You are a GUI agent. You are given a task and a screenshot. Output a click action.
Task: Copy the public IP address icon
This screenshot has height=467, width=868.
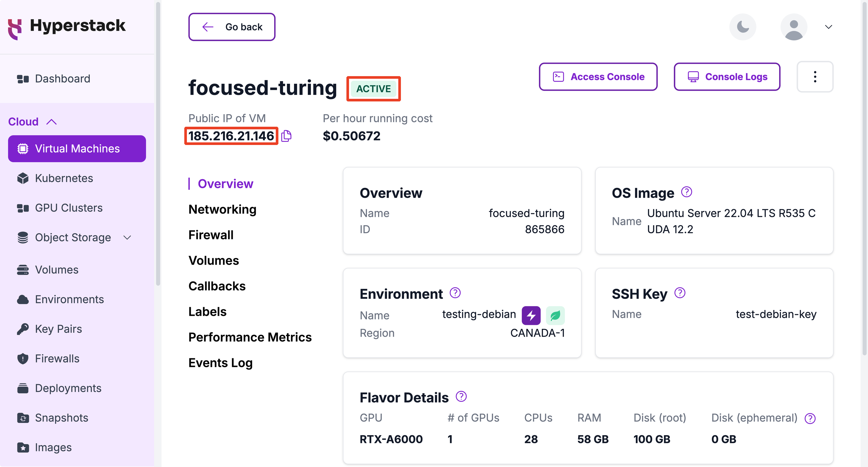(286, 136)
